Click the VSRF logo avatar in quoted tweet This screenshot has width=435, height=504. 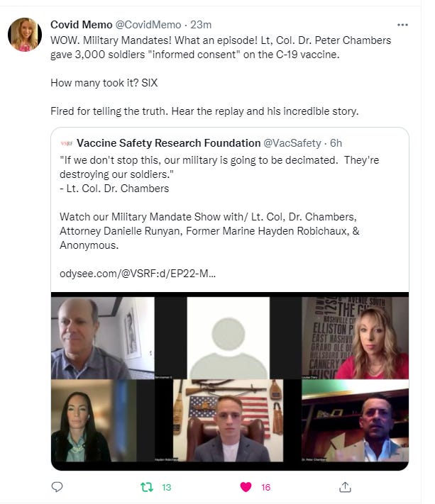point(67,143)
